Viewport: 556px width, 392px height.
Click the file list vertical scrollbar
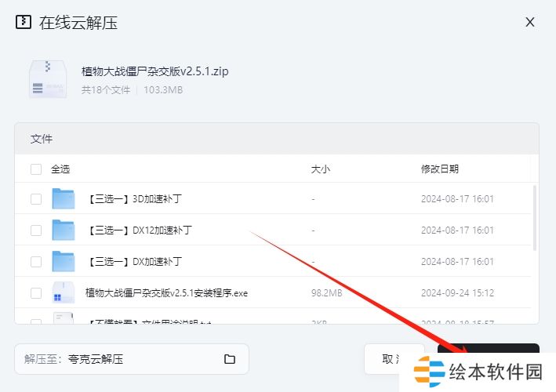535,220
